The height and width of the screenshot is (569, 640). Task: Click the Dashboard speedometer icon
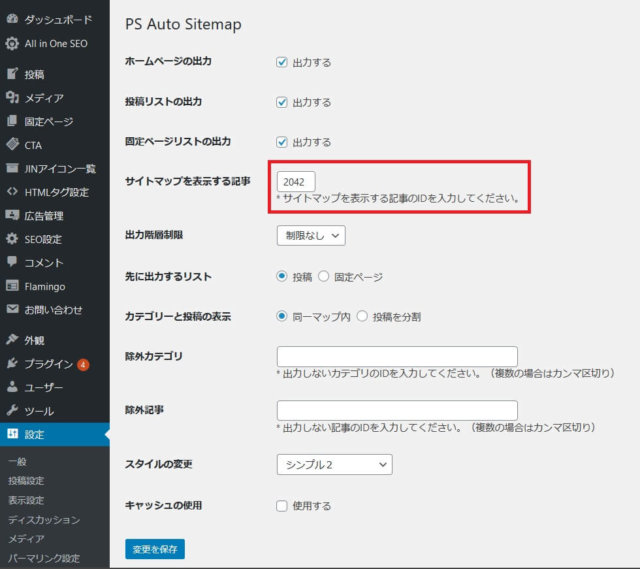(12, 20)
